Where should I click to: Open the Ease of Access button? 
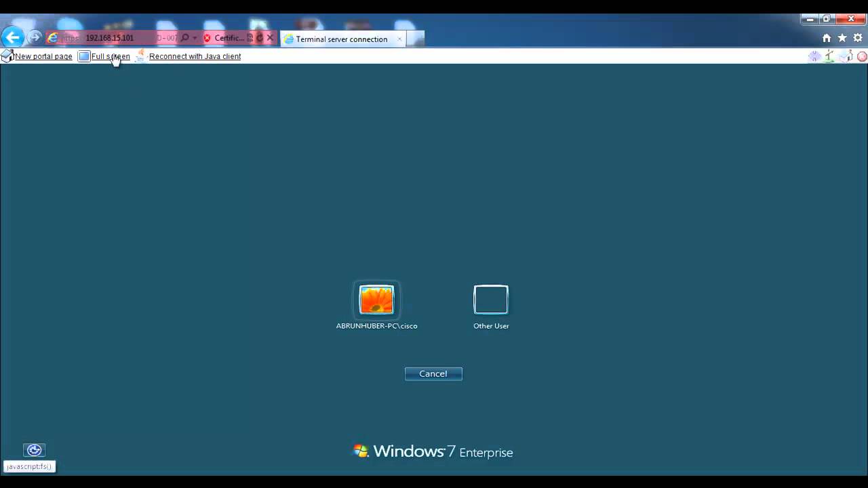point(34,450)
